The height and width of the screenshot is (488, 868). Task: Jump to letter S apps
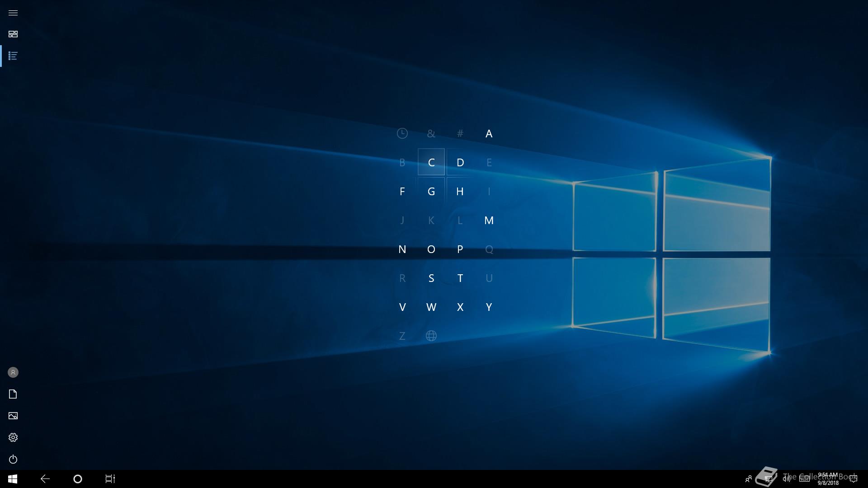(x=431, y=278)
